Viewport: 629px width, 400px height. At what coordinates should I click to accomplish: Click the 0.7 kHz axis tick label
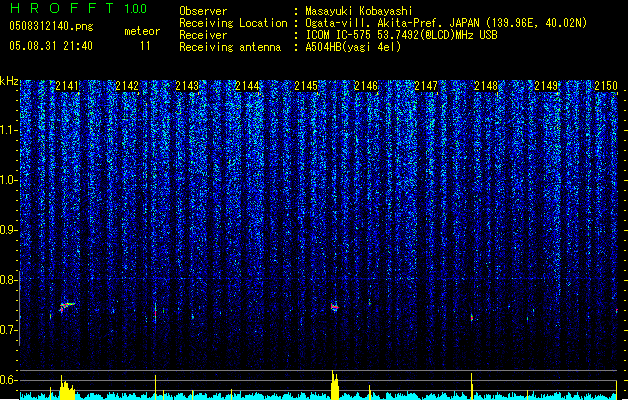[8, 330]
